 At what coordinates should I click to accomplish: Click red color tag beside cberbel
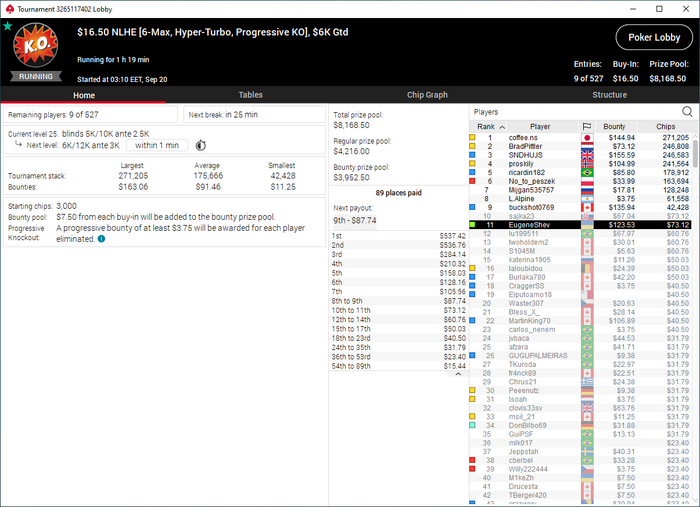[472, 460]
